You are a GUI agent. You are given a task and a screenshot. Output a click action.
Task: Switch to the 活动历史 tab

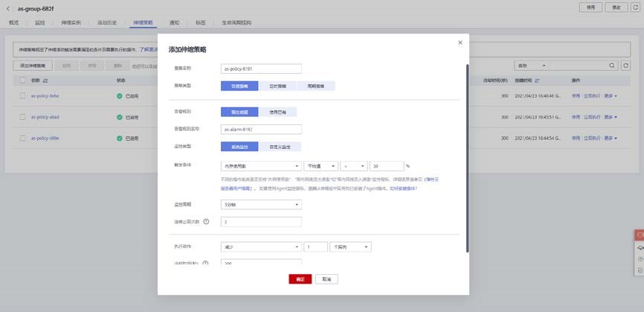click(x=107, y=22)
